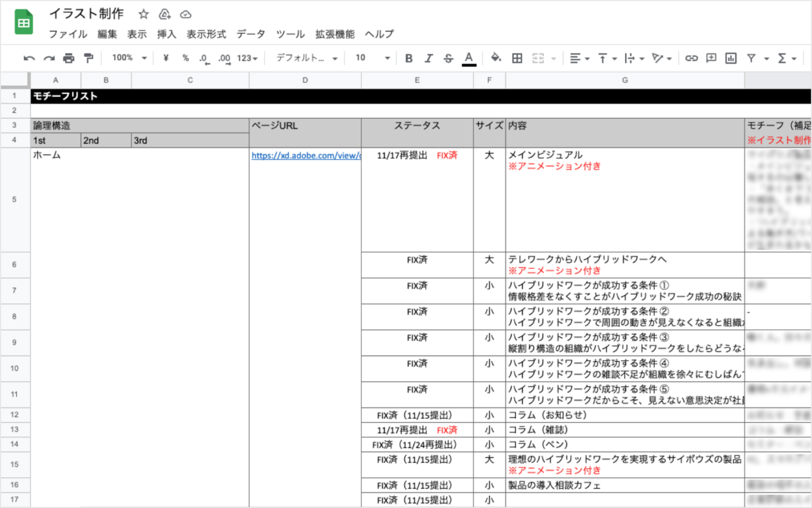This screenshot has height=508, width=812.
Task: Open the ヘルプ menu
Action: (x=379, y=34)
